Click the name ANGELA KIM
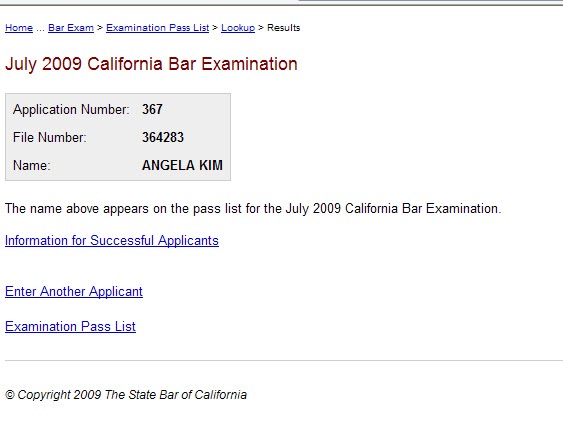563x440 pixels. (182, 165)
